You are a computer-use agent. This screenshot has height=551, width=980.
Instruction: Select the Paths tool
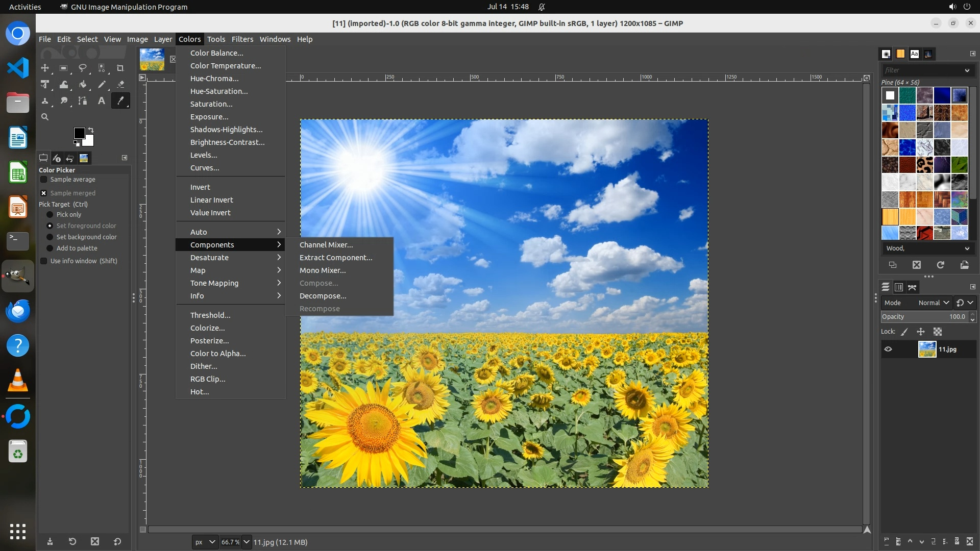click(x=83, y=101)
